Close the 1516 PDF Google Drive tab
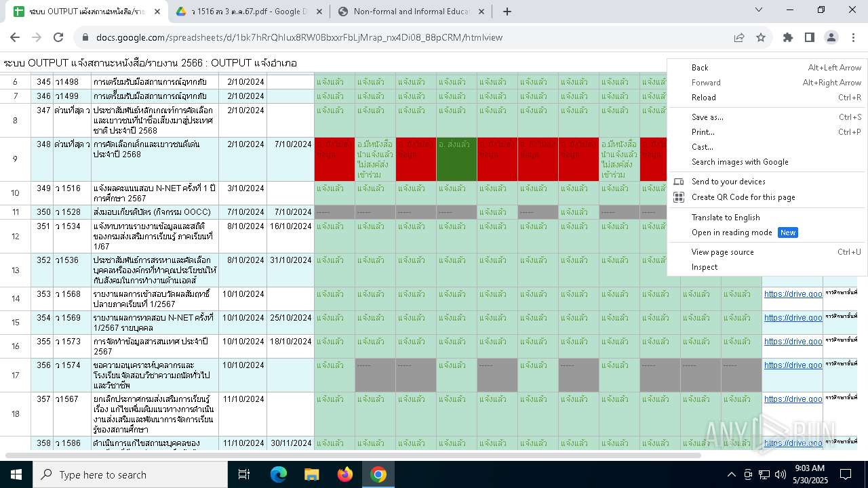The height and width of the screenshot is (488, 868). point(319,12)
